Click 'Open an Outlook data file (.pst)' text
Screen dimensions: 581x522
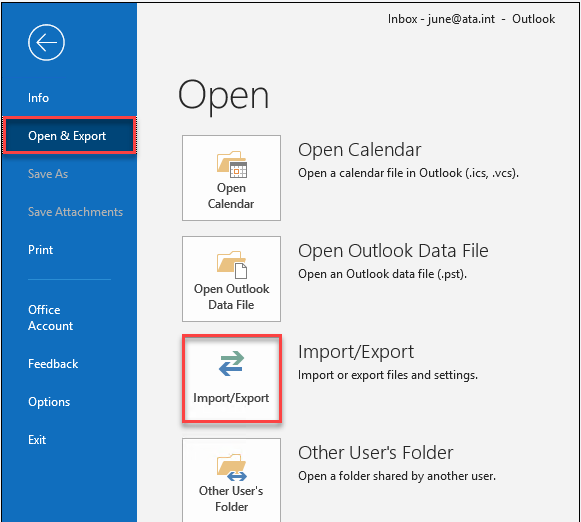tap(382, 274)
